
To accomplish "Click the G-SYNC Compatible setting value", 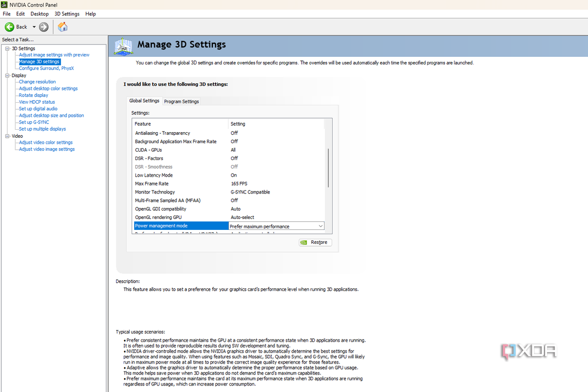I will (x=250, y=192).
